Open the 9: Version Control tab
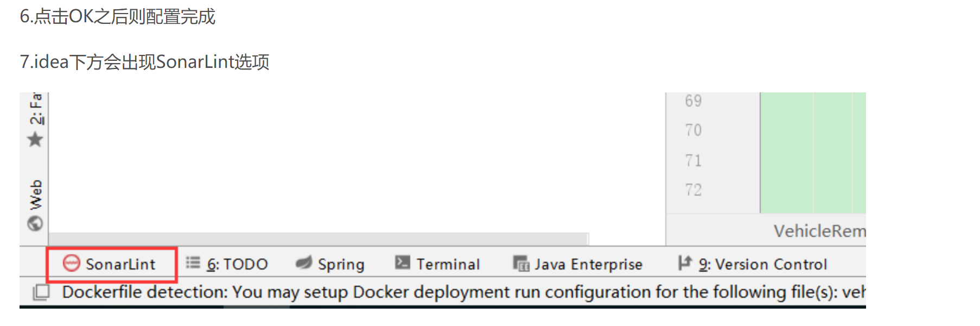The image size is (980, 326). 762,264
